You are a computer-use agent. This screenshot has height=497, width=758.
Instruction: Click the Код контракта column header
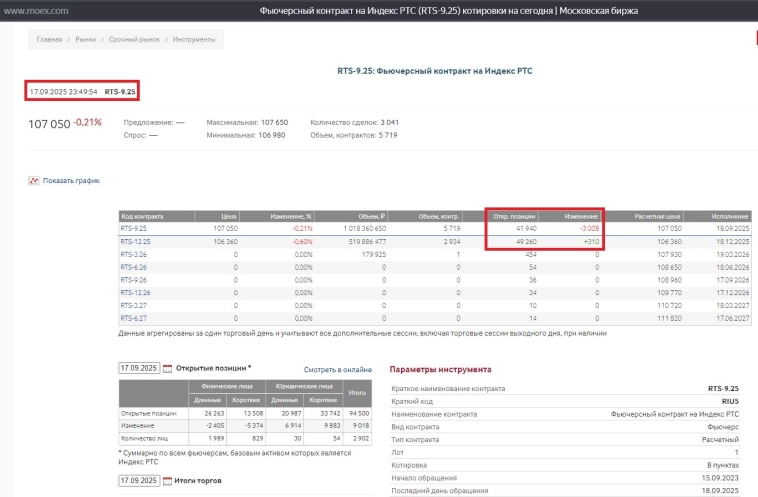pyautogui.click(x=141, y=216)
